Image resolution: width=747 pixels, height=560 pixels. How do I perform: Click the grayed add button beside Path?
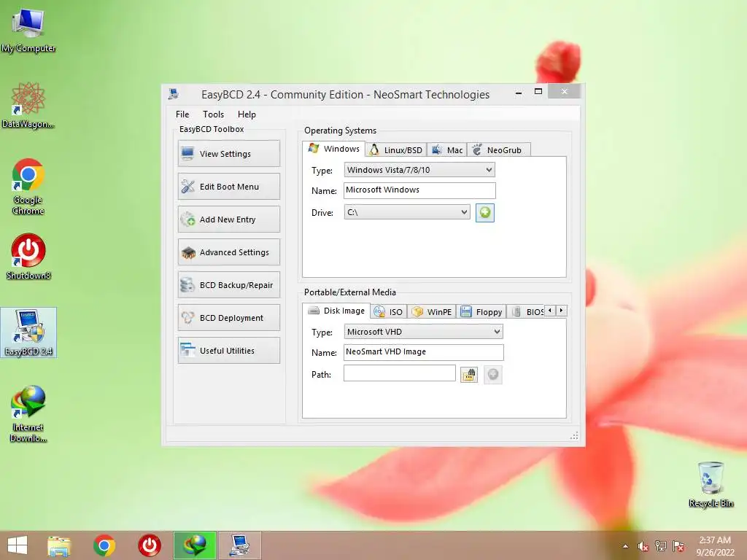493,375
